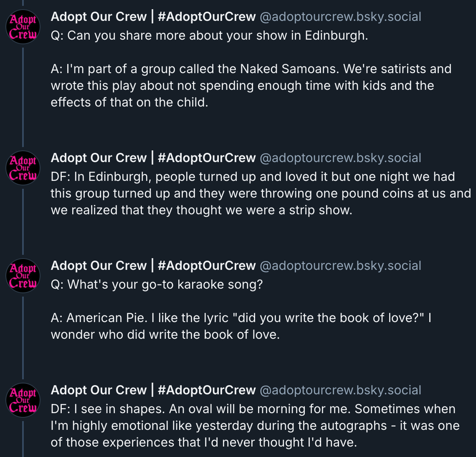Open the post text starting "I see in shapes"

[x=255, y=426]
